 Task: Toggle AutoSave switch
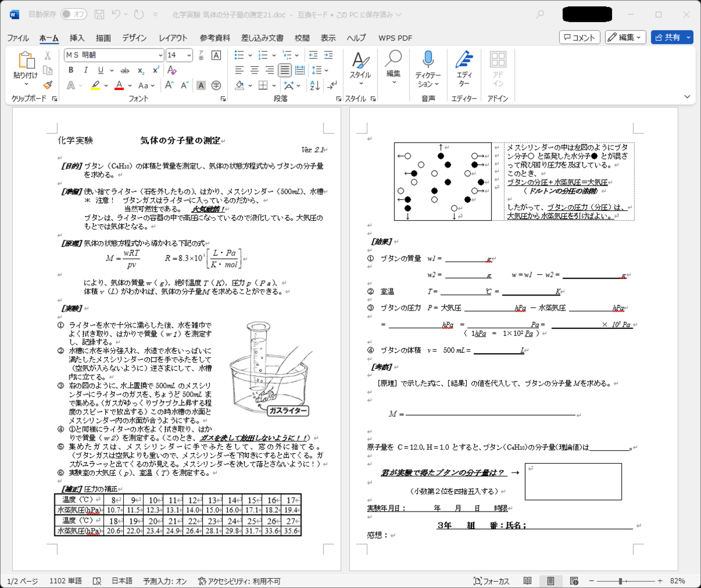pyautogui.click(x=74, y=13)
